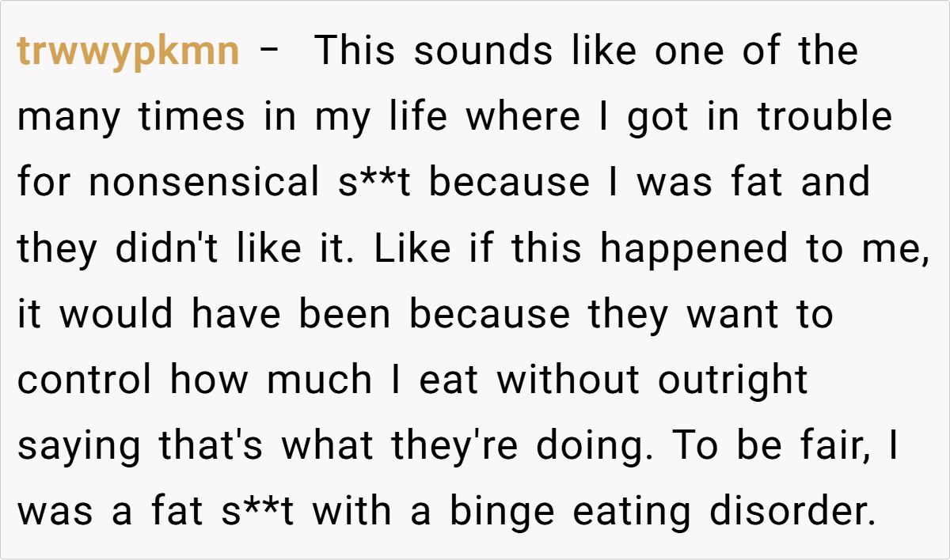Click the word "many" starting the second line

click(69, 118)
